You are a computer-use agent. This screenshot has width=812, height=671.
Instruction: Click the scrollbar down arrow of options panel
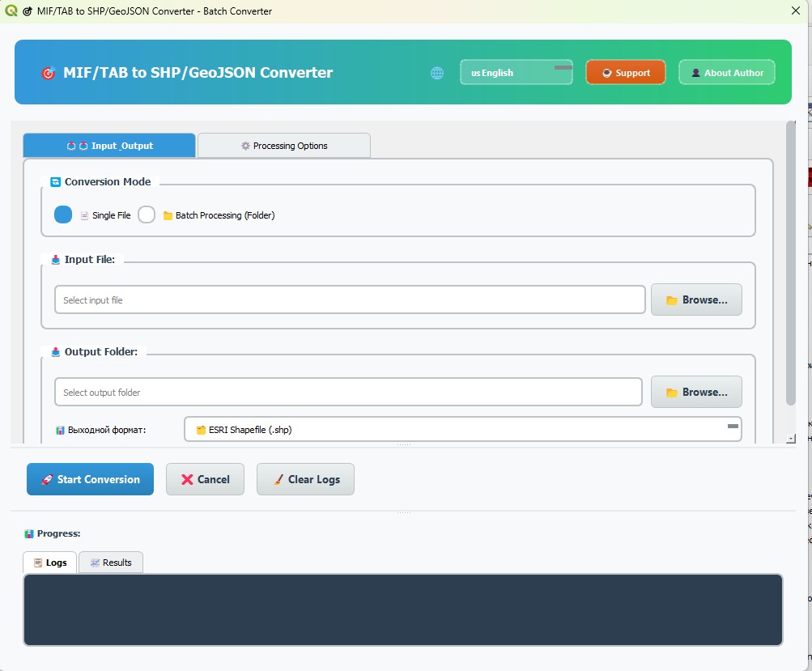790,439
